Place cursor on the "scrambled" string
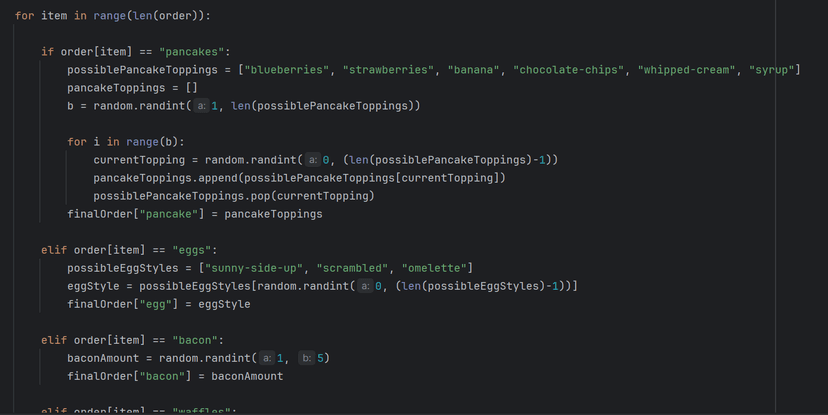 [355, 268]
